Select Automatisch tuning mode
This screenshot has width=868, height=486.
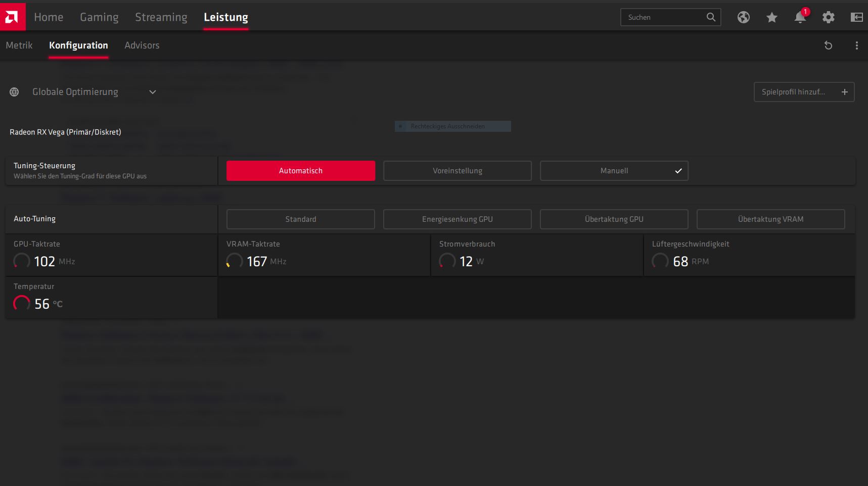pos(301,171)
